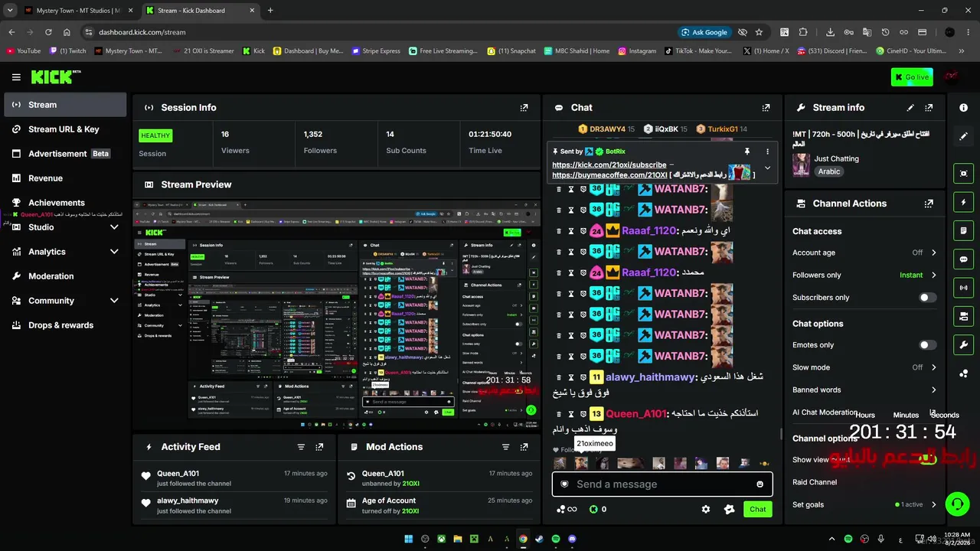Send message with the green Chat button
Image resolution: width=980 pixels, height=551 pixels.
(757, 509)
